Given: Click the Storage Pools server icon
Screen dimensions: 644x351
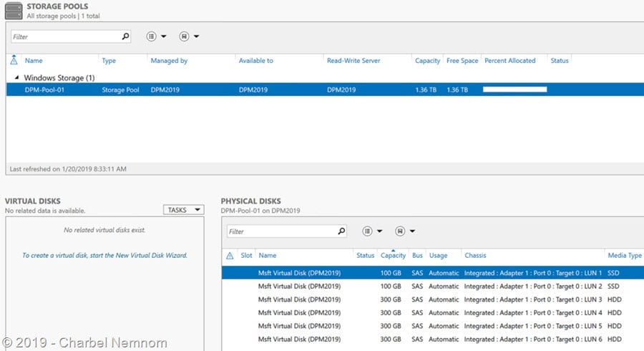Looking at the screenshot, I should pos(14,11).
